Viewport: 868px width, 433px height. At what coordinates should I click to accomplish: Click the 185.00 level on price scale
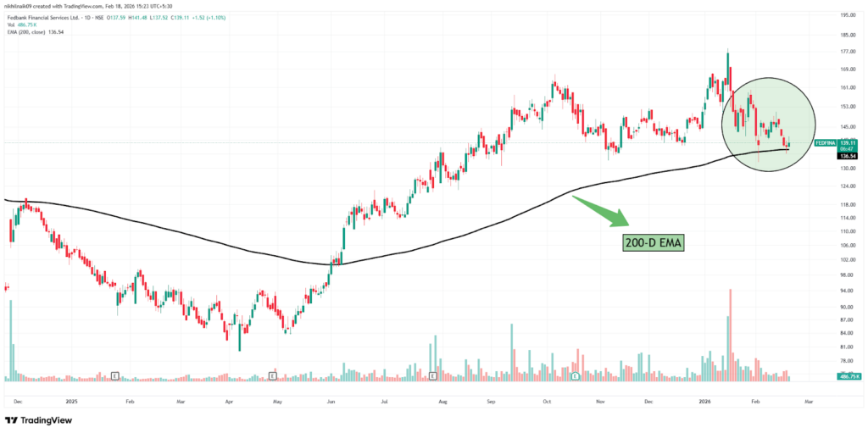pos(847,36)
